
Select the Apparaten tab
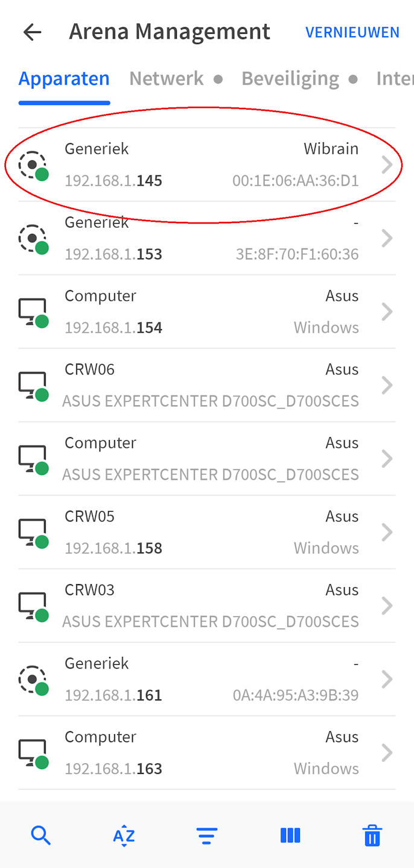64,78
